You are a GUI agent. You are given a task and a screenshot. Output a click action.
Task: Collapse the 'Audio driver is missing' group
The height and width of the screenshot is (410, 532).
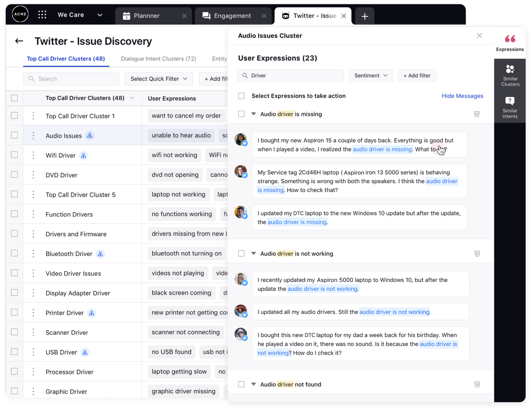[x=254, y=114]
